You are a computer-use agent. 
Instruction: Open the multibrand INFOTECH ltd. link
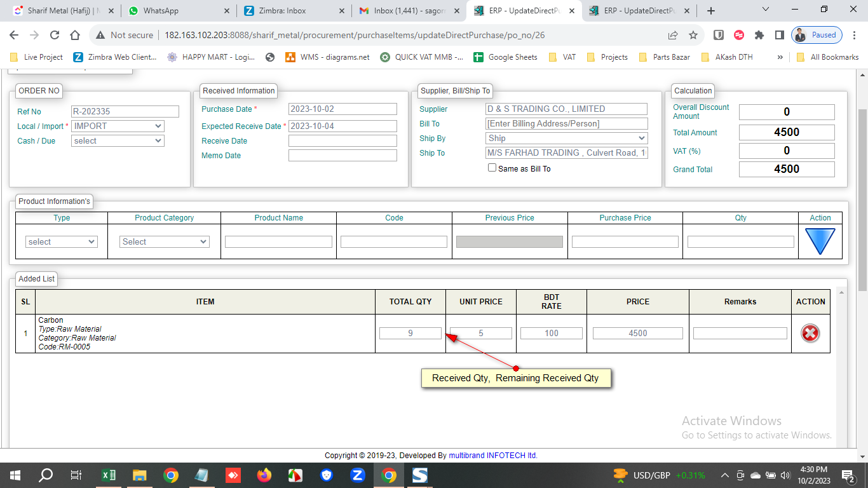pyautogui.click(x=493, y=455)
